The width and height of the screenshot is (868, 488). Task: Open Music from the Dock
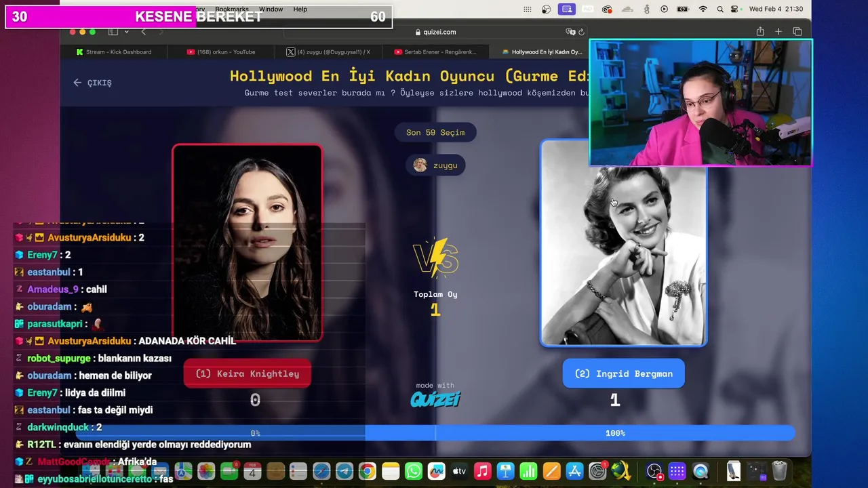[x=482, y=471]
